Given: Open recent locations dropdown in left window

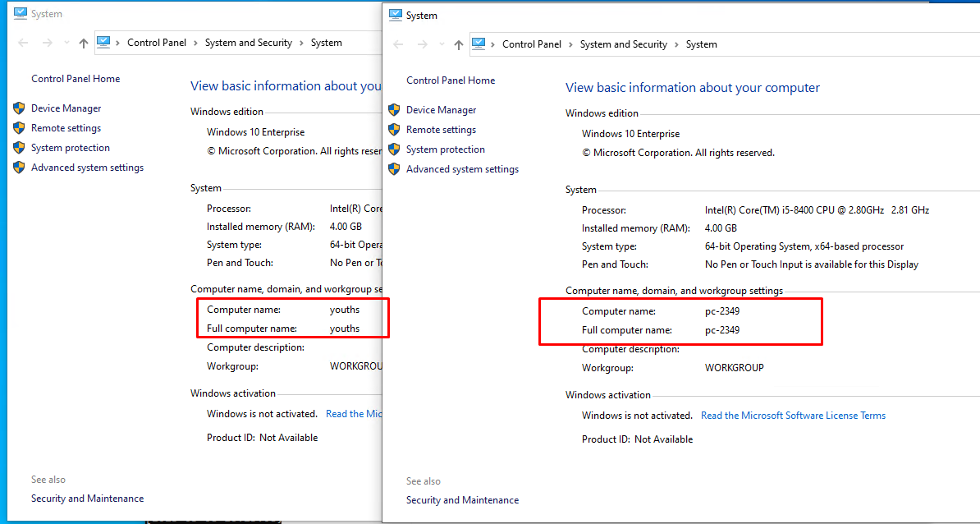Looking at the screenshot, I should pyautogui.click(x=67, y=43).
